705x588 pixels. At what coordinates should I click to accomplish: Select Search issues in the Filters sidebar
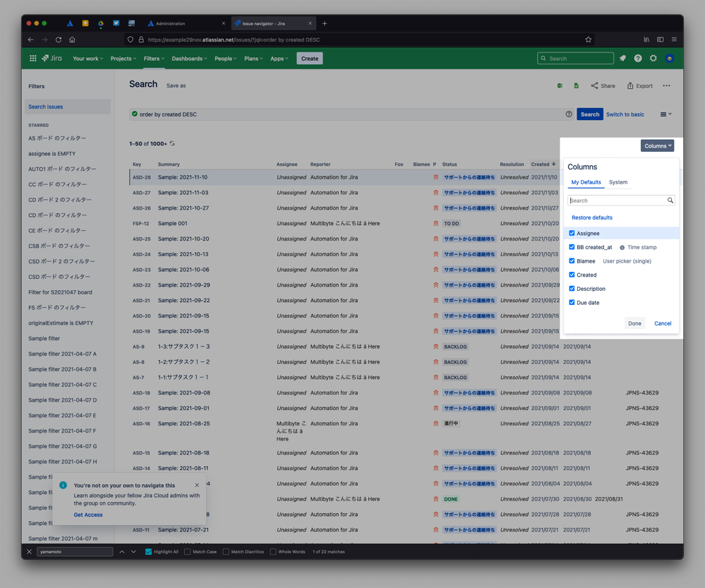pos(68,107)
